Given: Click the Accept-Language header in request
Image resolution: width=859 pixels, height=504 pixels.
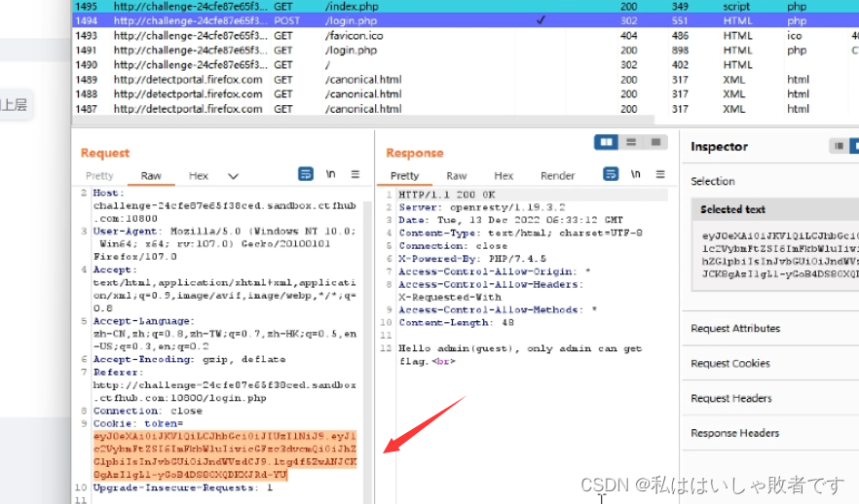Looking at the screenshot, I should [225, 334].
